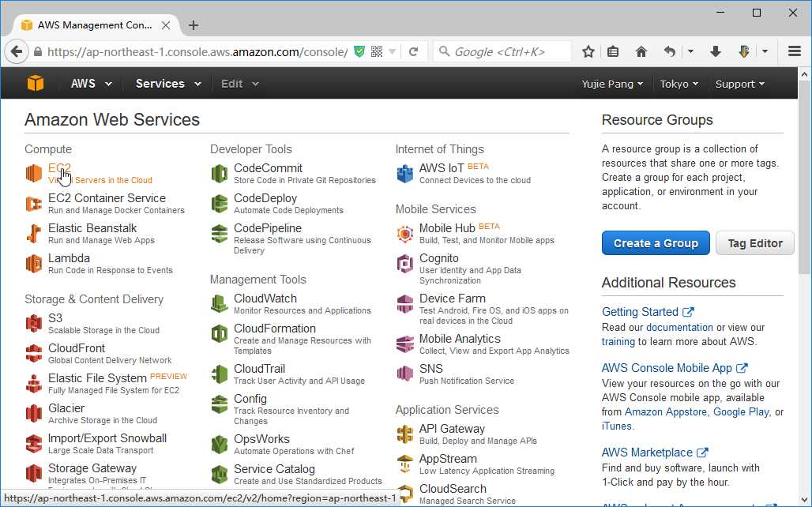The width and height of the screenshot is (812, 507).
Task: Open the Config service icon
Action: [220, 404]
